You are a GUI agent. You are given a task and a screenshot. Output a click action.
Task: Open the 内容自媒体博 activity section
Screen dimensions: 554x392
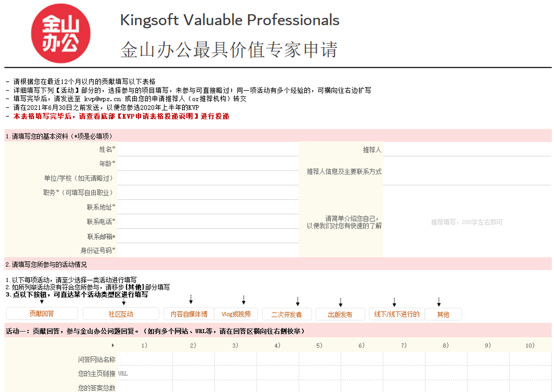pyautogui.click(x=189, y=314)
